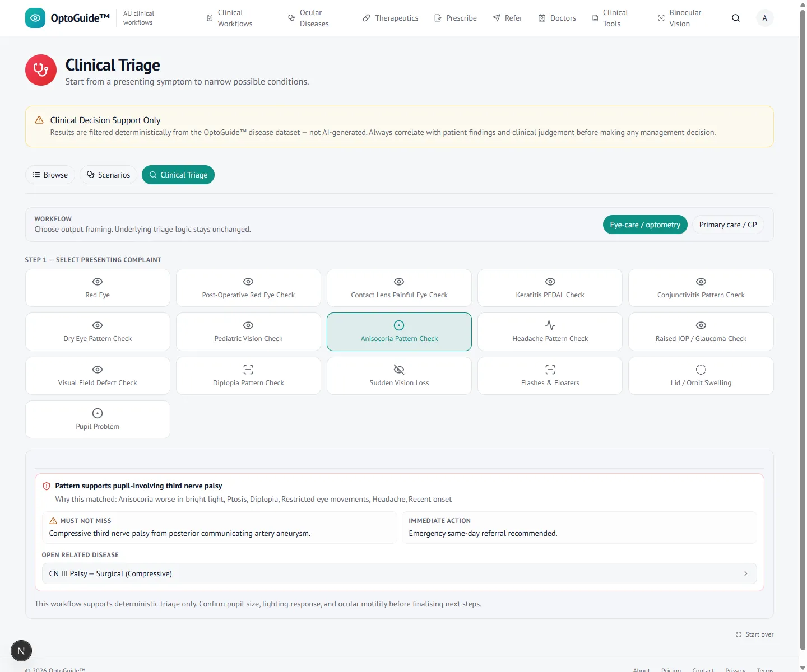Viewport: 807px width, 672px height.
Task: Click 'Emergency same-day referral recommended.' text
Action: coord(483,533)
